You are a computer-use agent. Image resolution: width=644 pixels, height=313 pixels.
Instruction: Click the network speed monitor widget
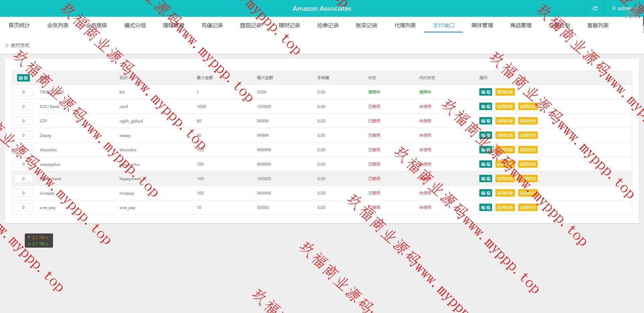tap(39, 241)
